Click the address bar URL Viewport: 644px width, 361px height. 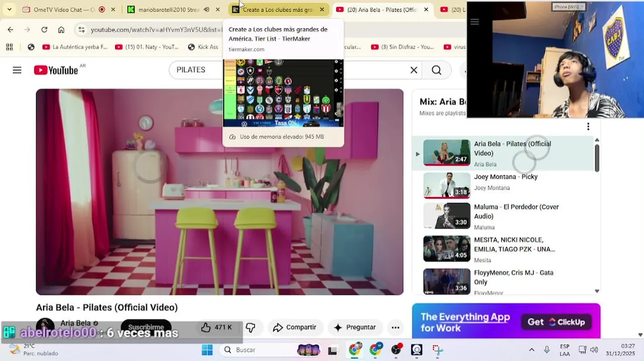(x=156, y=30)
